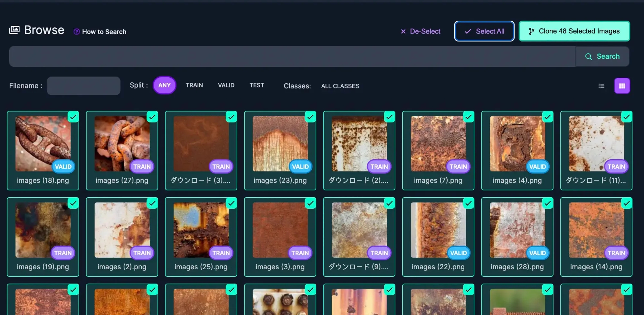Click the Filename input field
This screenshot has height=315, width=644.
tap(84, 86)
